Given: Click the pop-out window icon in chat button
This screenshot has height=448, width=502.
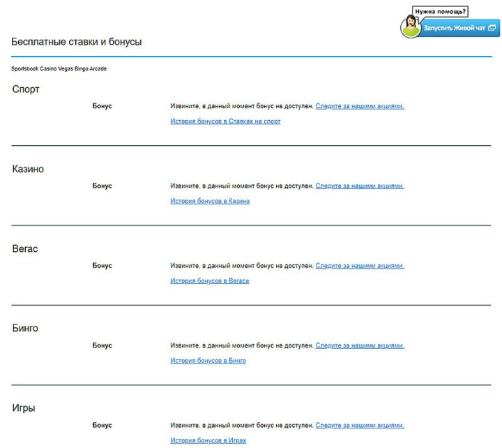Looking at the screenshot, I should (x=492, y=28).
